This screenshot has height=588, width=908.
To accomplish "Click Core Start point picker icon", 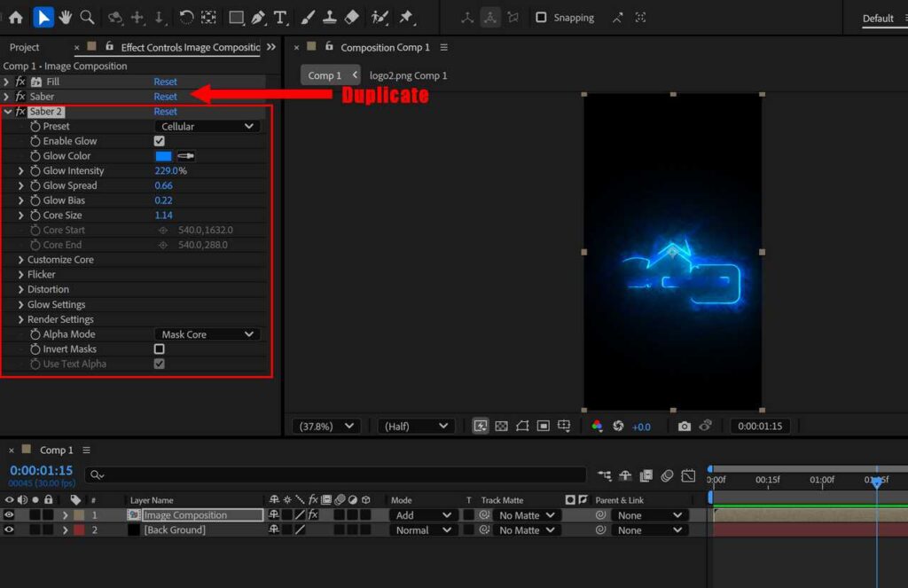I will 163,230.
